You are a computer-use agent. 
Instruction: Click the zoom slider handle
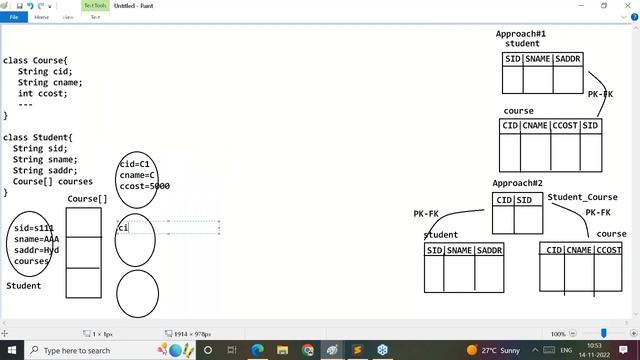[x=604, y=333]
